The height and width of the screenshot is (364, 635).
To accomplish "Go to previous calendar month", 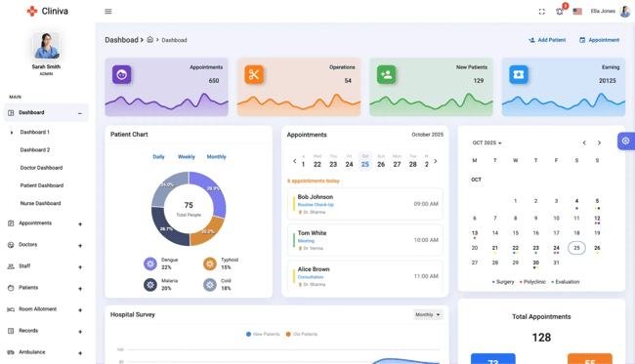I will [x=584, y=142].
